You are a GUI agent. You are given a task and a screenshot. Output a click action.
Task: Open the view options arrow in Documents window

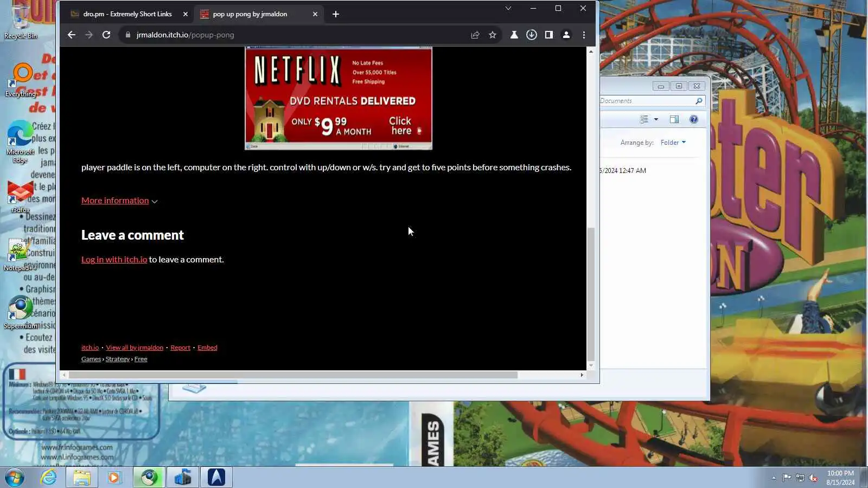coord(656,119)
